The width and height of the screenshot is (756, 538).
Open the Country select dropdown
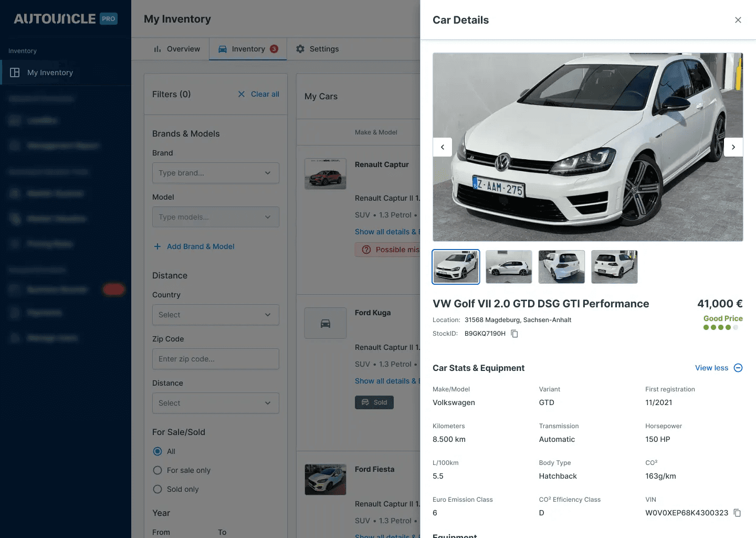[x=216, y=315]
